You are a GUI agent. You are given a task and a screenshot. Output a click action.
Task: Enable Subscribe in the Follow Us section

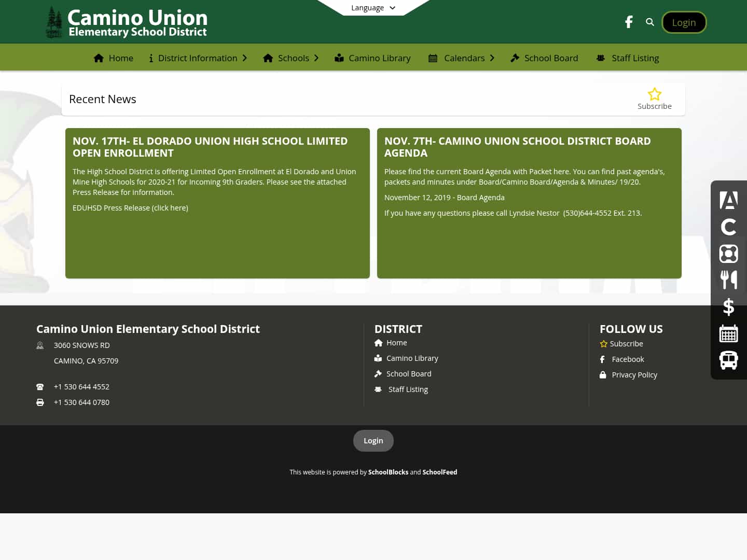coord(621,343)
